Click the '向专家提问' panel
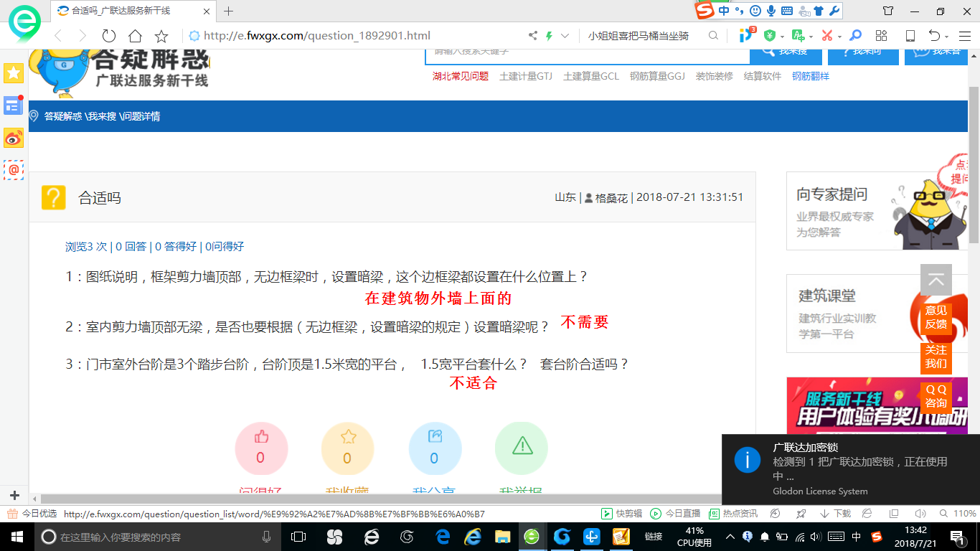The width and height of the screenshot is (980, 551). (x=877, y=211)
